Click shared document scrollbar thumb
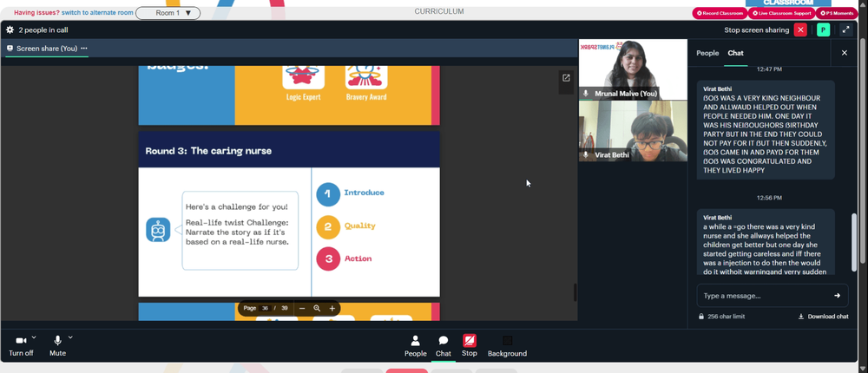This screenshot has height=373, width=868. [575, 292]
